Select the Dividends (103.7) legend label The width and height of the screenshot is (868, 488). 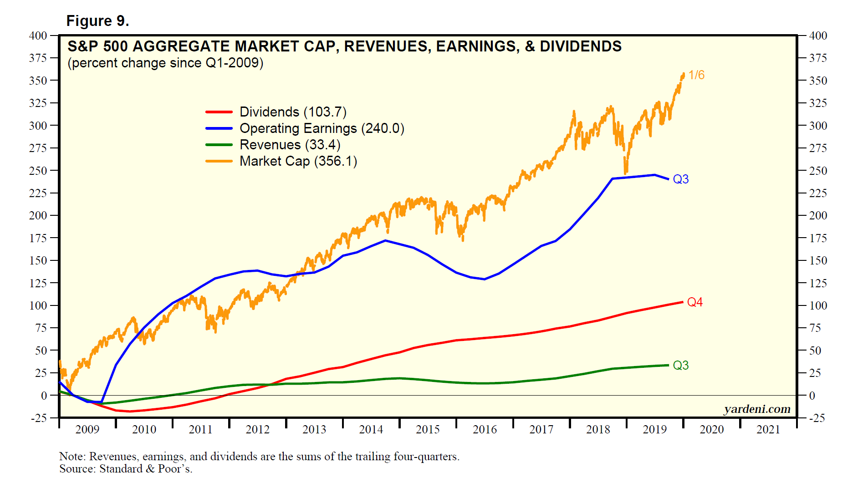[x=293, y=112]
